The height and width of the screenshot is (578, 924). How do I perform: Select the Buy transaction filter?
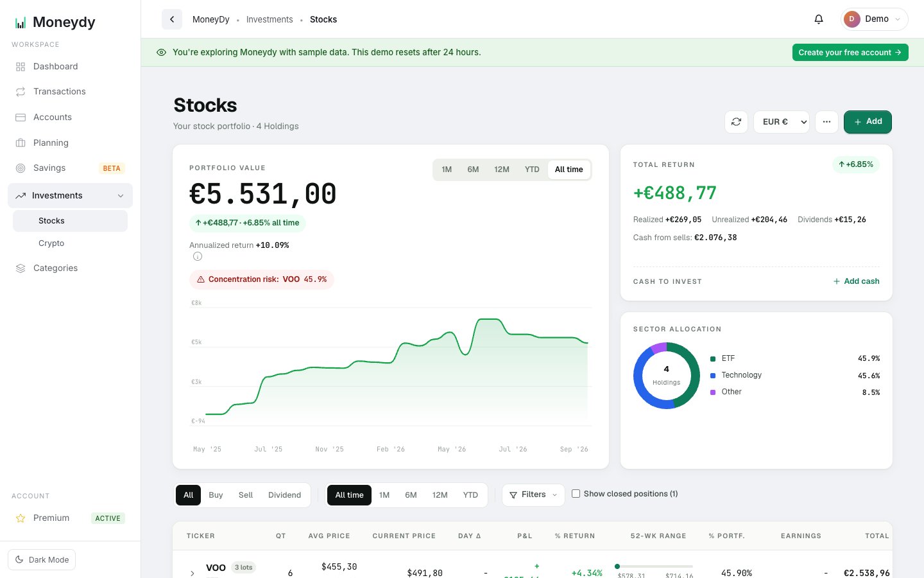216,495
